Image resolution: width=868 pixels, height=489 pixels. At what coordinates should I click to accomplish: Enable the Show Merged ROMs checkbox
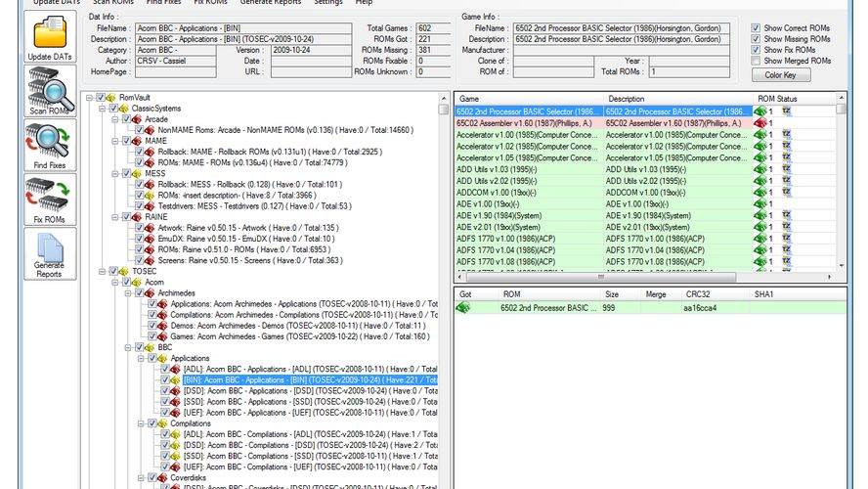point(756,61)
